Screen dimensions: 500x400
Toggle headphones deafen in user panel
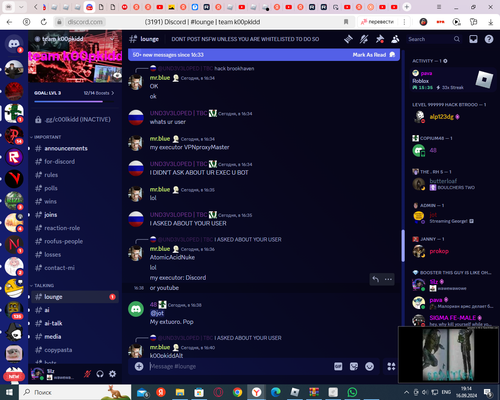coord(100,374)
